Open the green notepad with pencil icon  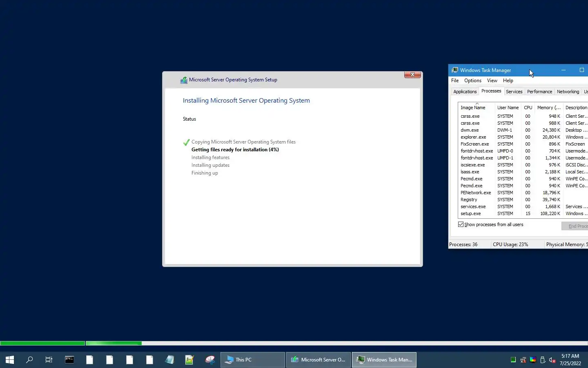pos(189,360)
